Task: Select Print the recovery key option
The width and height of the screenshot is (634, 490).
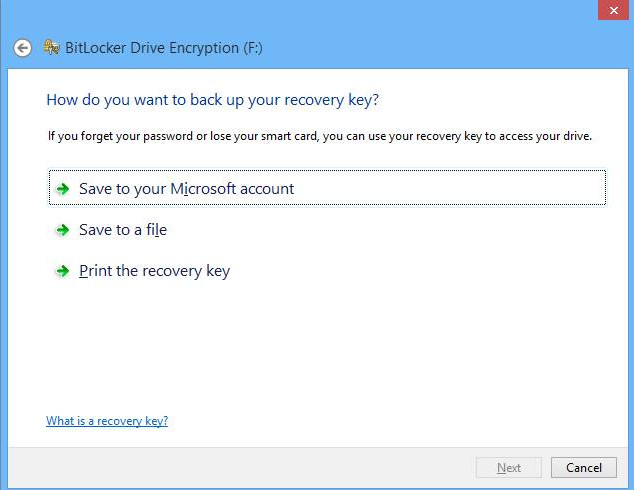Action: click(154, 271)
